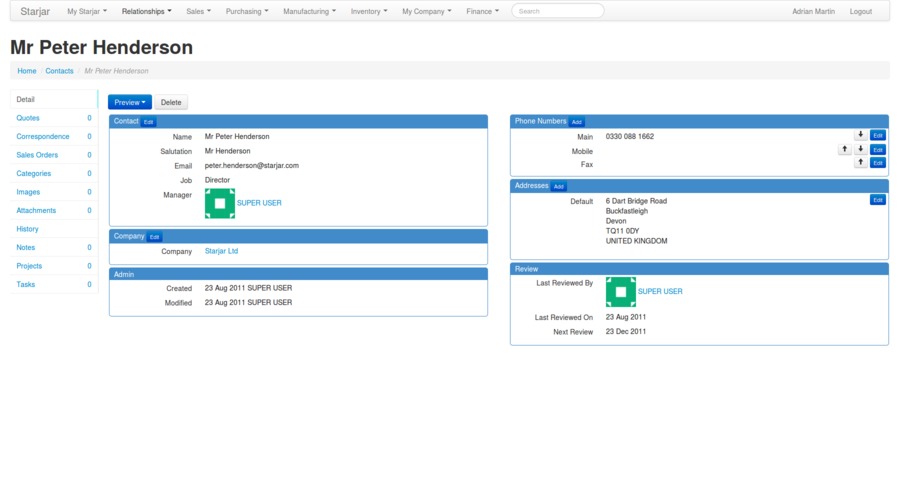Open the History sidebar tab
Viewport: 900px width, 500px height.
[x=28, y=229]
